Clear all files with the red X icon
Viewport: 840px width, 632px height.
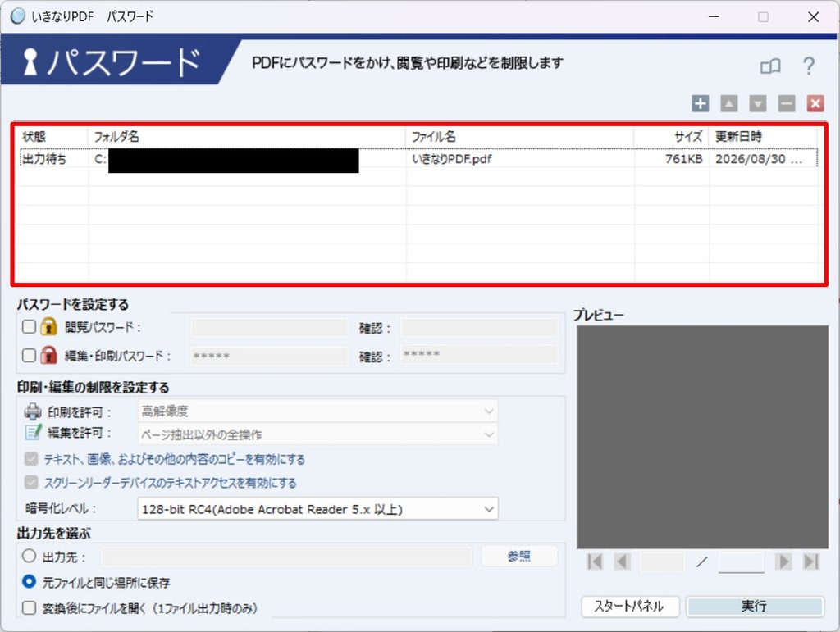tap(815, 103)
